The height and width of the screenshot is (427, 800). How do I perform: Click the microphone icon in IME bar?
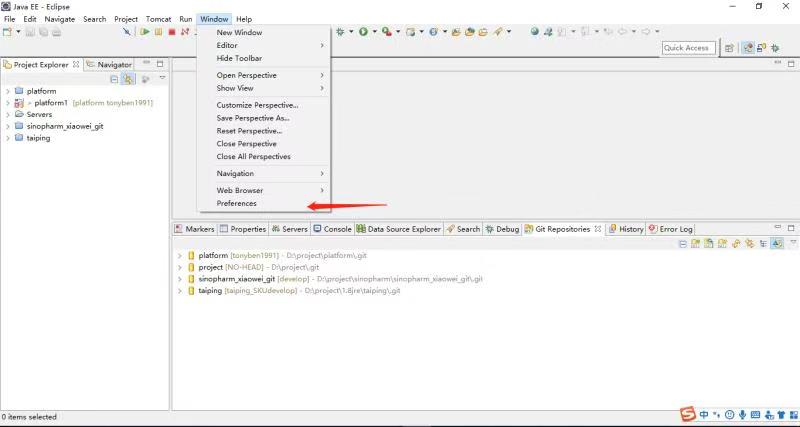(742, 415)
